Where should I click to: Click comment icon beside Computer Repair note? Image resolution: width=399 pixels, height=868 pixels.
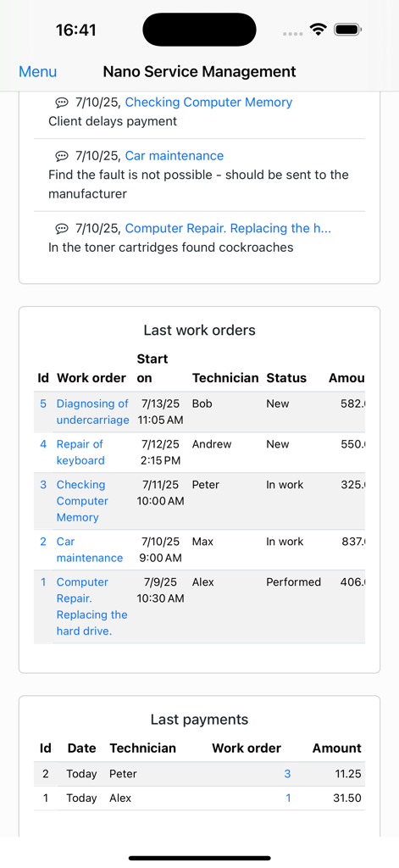[62, 229]
